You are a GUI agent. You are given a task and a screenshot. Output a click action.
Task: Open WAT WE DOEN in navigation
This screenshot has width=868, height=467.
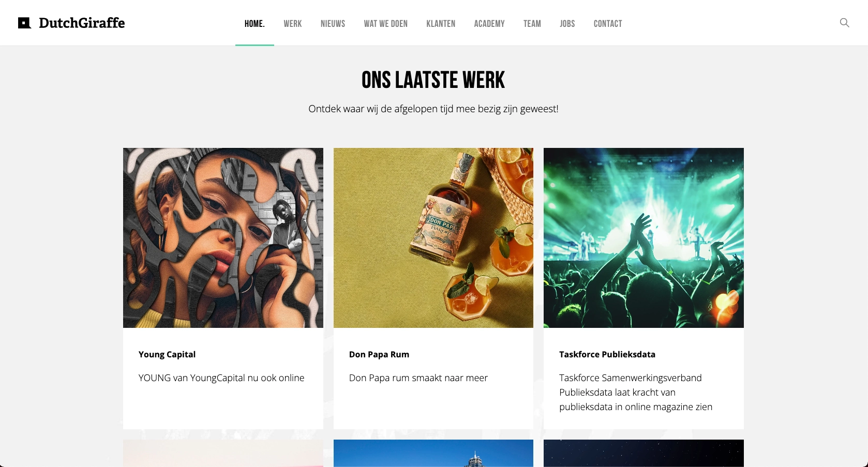[x=386, y=24]
